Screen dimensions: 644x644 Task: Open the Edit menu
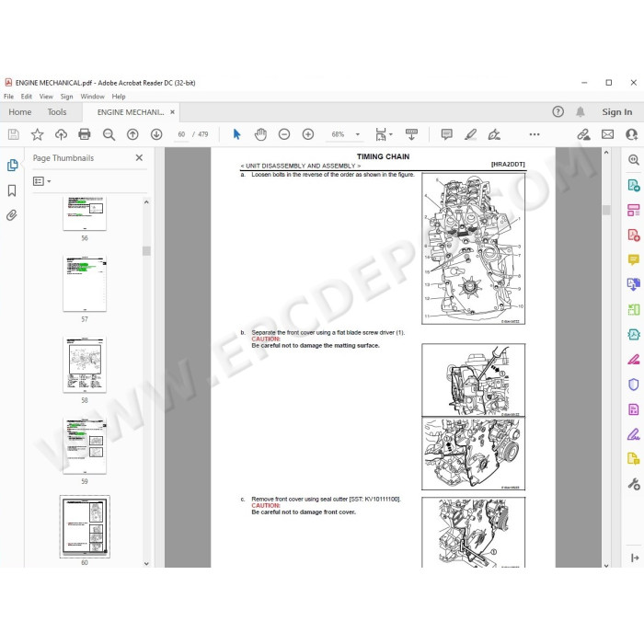[x=27, y=97]
